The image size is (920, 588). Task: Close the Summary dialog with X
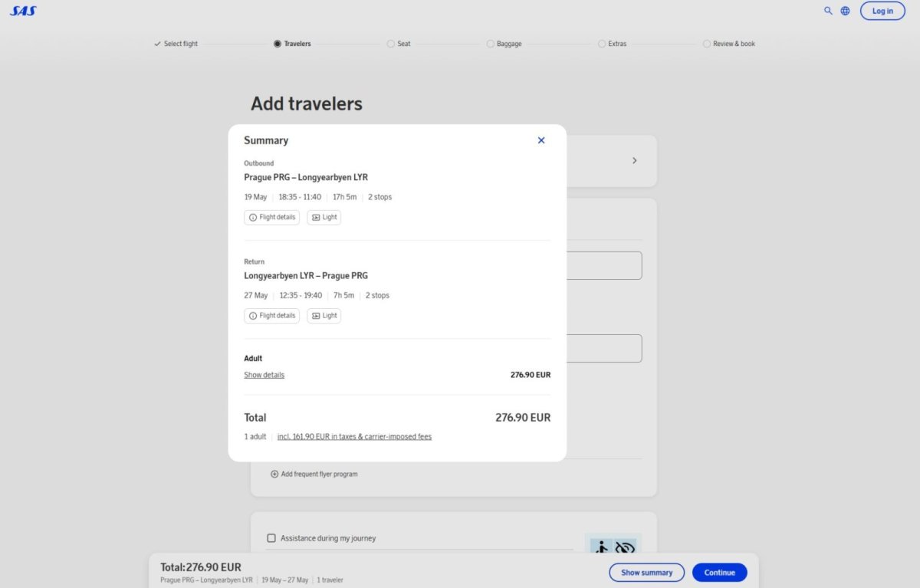[x=541, y=140]
